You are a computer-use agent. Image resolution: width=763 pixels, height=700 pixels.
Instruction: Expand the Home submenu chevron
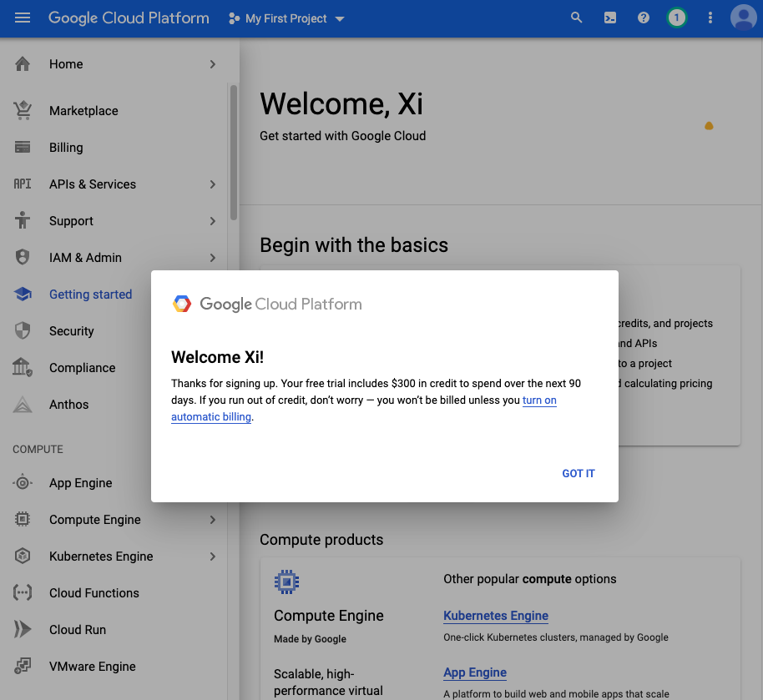click(x=213, y=64)
